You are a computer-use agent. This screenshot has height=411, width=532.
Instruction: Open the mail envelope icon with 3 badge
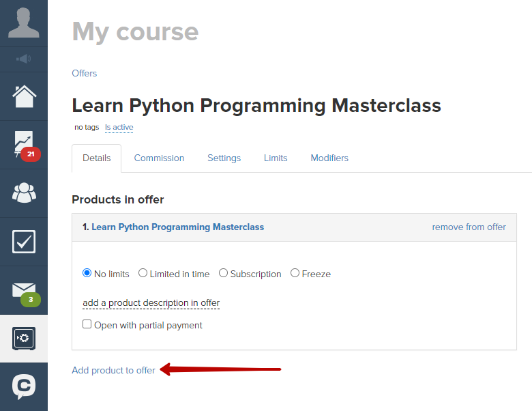[26, 294]
